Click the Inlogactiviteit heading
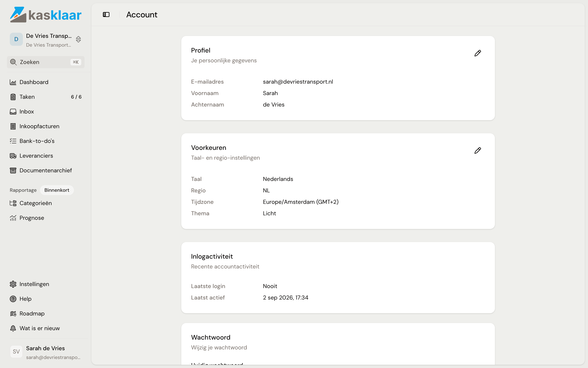588x368 pixels. tap(212, 256)
